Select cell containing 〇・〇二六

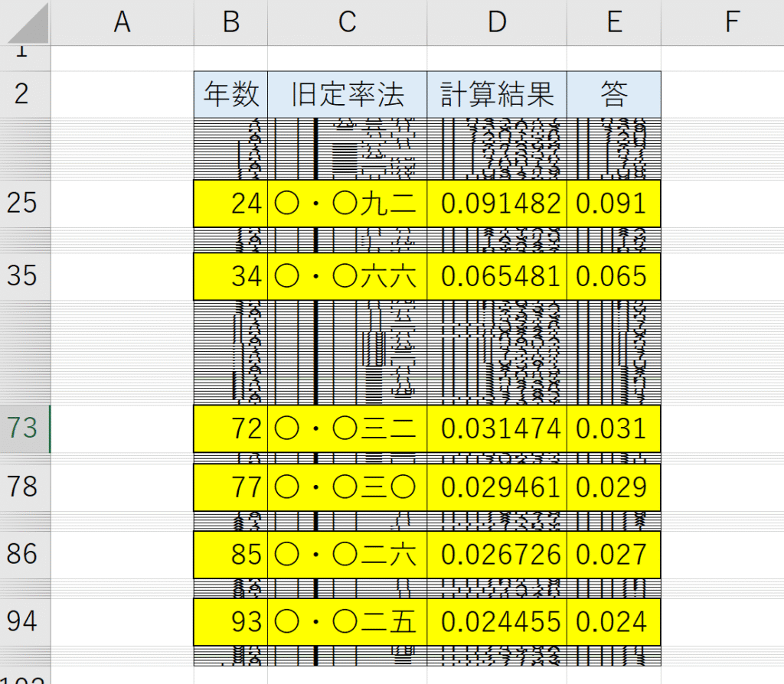[x=347, y=555]
